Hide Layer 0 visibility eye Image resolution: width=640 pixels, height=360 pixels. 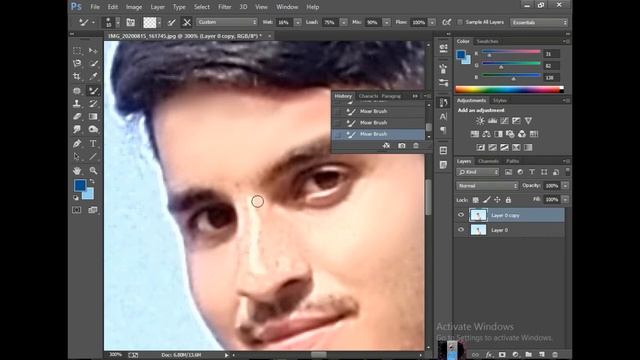461,230
